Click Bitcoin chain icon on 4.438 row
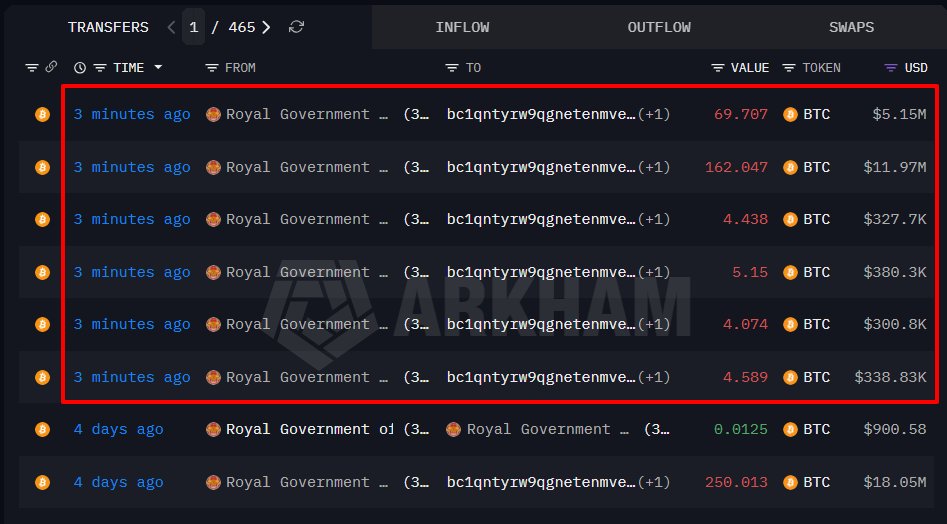Screen dimensions: 947x524 pos(42,219)
